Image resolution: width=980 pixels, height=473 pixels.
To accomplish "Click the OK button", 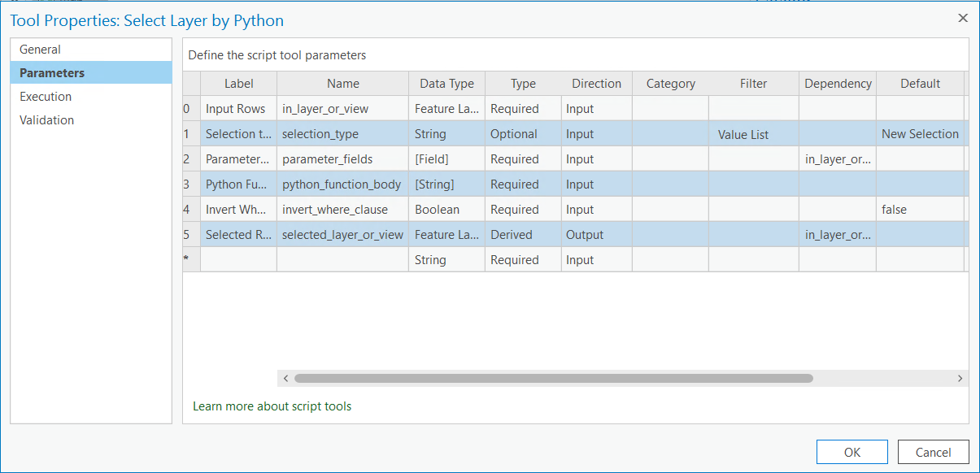I will coord(852,452).
